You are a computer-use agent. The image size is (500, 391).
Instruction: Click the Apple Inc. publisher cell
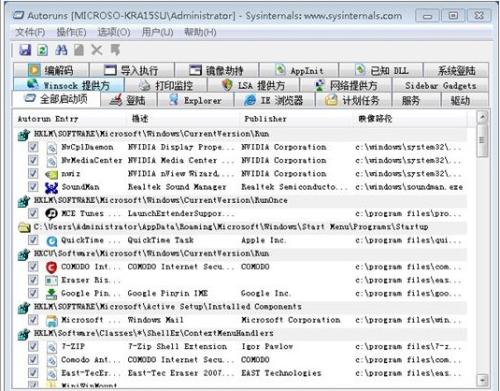tap(263, 240)
